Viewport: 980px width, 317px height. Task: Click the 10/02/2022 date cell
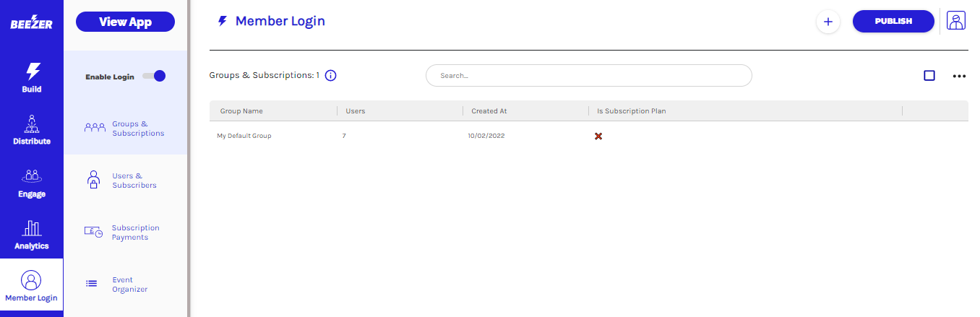pyautogui.click(x=486, y=136)
